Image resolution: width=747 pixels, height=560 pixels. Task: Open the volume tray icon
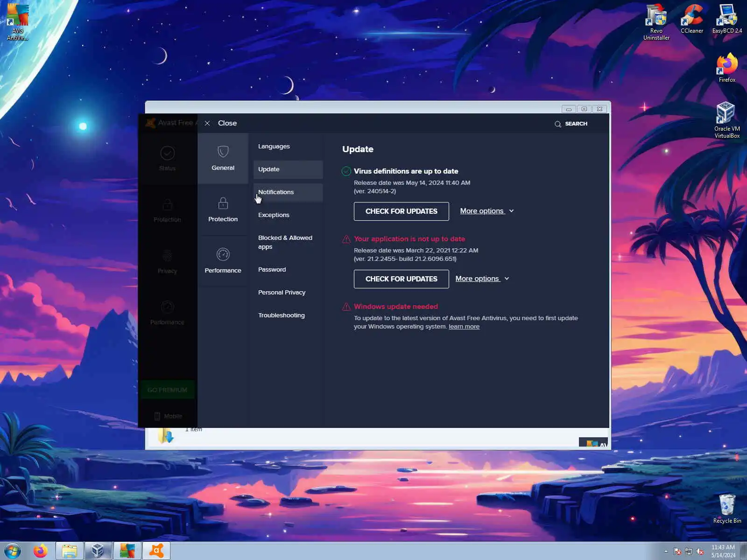click(x=700, y=552)
